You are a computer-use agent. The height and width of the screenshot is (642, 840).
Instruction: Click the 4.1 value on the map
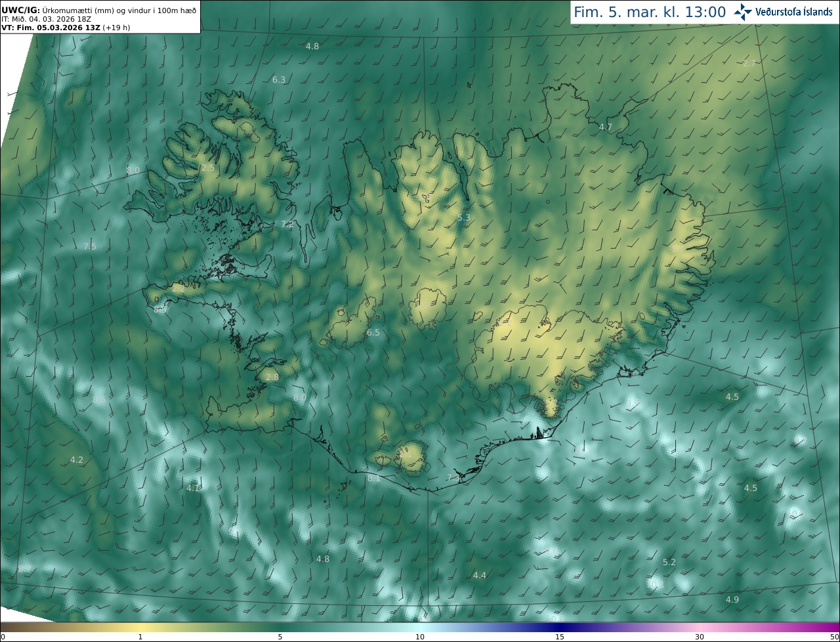pos(193,488)
